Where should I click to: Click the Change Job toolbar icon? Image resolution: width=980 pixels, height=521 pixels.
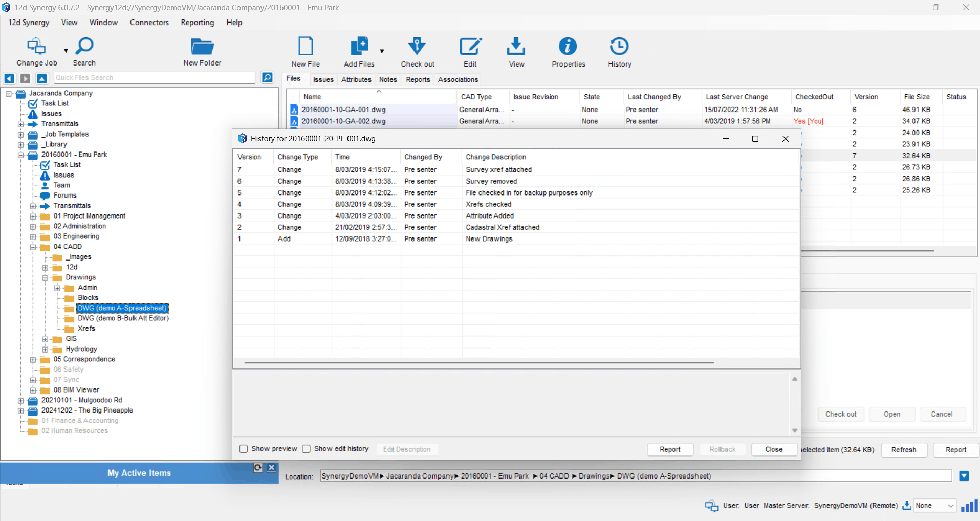[x=36, y=46]
